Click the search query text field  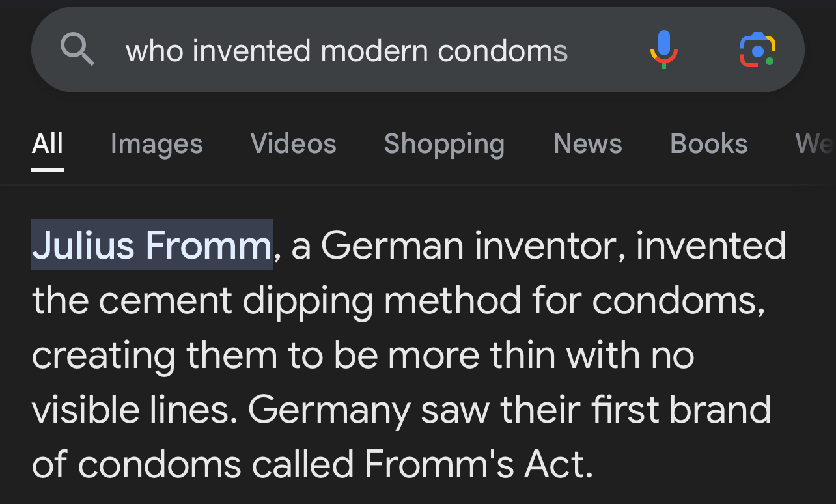click(346, 51)
